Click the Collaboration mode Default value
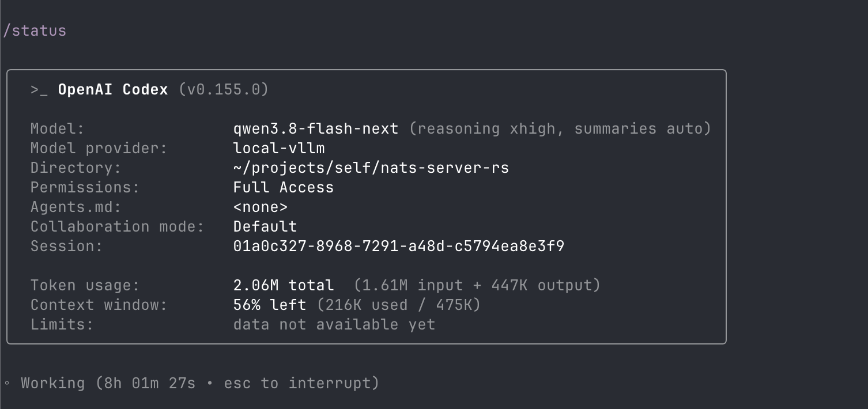The image size is (868, 409). 265,227
